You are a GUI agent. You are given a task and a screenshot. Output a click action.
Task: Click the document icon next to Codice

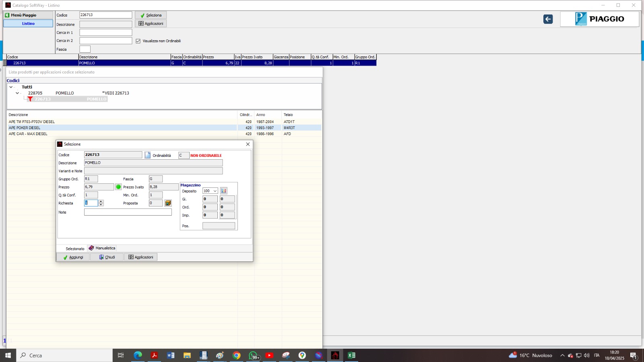pyautogui.click(x=148, y=155)
